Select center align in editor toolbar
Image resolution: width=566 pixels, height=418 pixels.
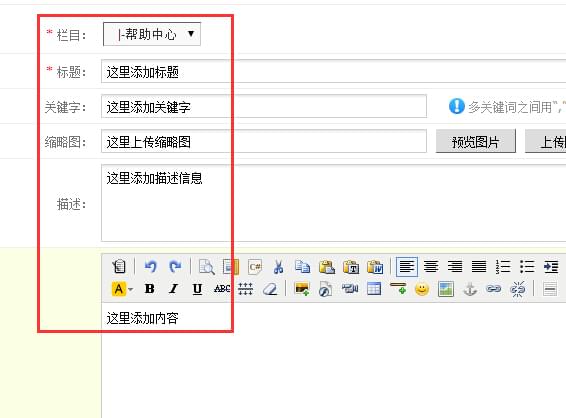point(431,267)
